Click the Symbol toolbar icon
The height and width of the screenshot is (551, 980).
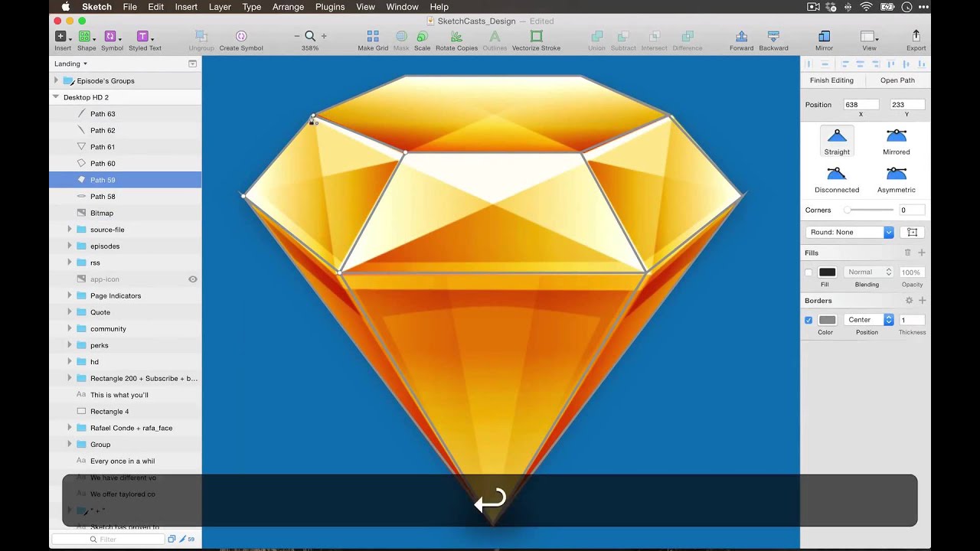click(111, 37)
